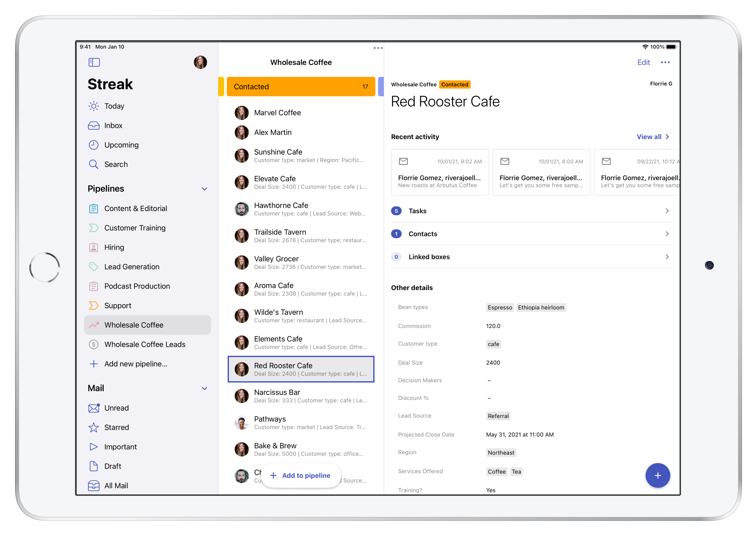This screenshot has width=756, height=536.
Task: Select the Contacted stage header
Action: [x=301, y=87]
